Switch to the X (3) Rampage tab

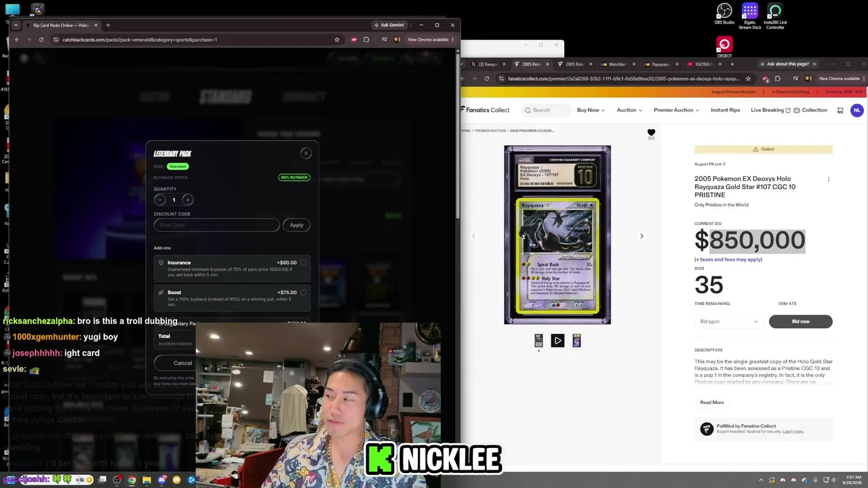(x=487, y=64)
